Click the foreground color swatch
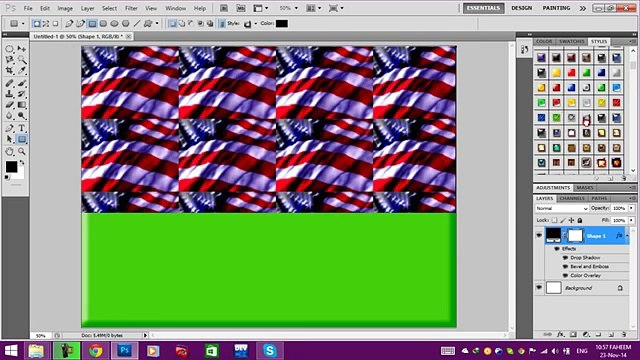 pos(11,167)
